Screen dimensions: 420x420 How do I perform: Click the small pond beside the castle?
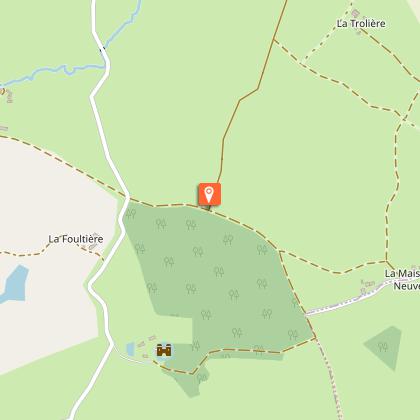[x=131, y=349]
